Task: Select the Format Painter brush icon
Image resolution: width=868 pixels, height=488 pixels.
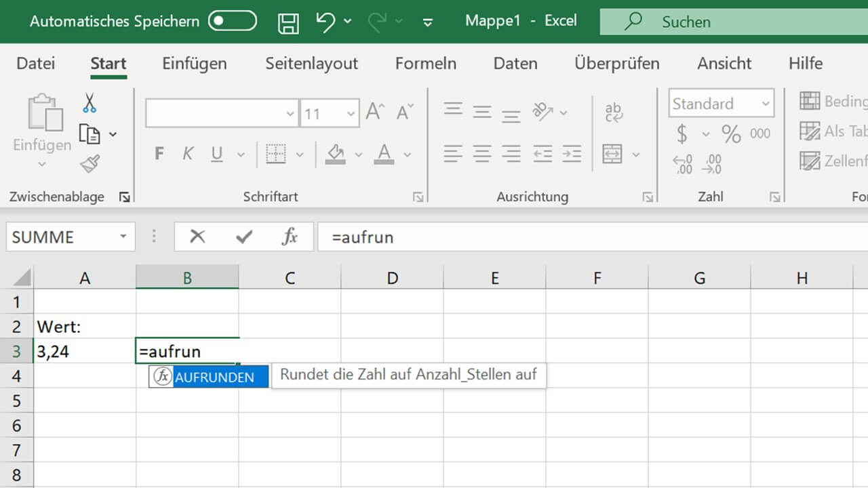Action: (x=90, y=163)
